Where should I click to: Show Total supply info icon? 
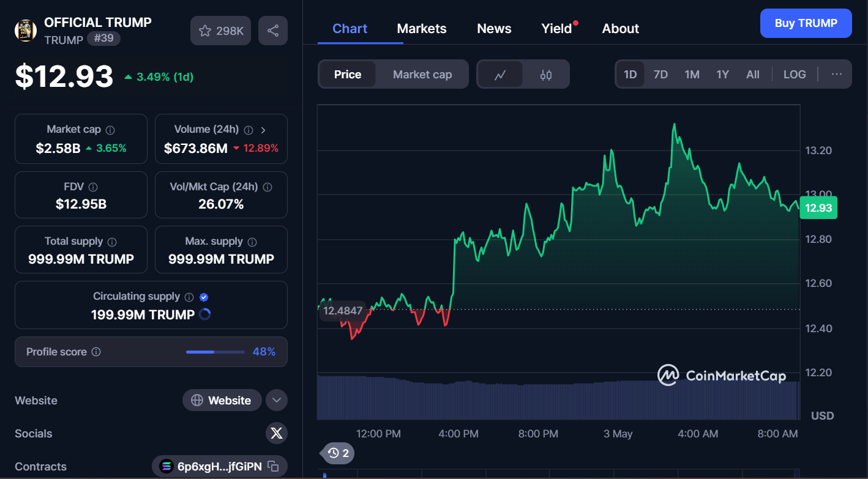[112, 242]
